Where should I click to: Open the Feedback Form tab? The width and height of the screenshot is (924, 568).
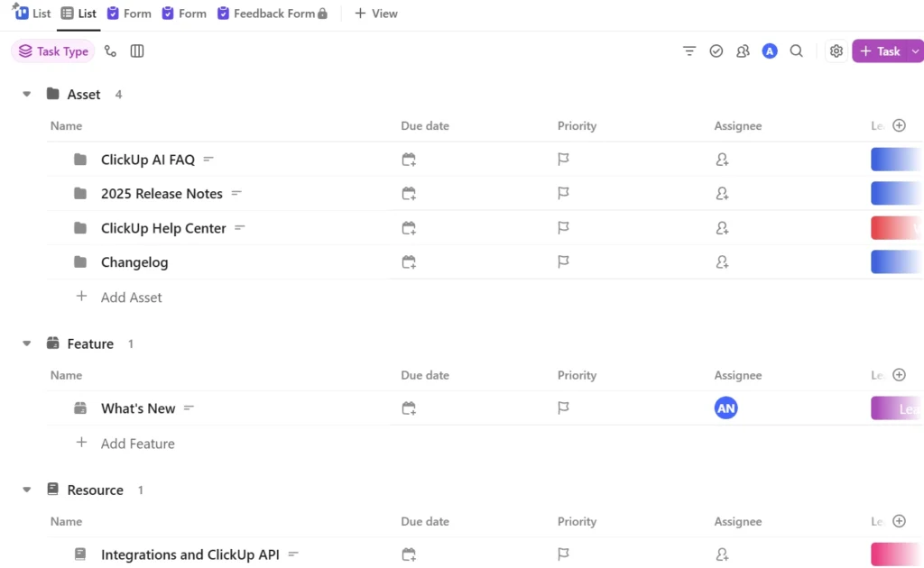[x=272, y=13]
